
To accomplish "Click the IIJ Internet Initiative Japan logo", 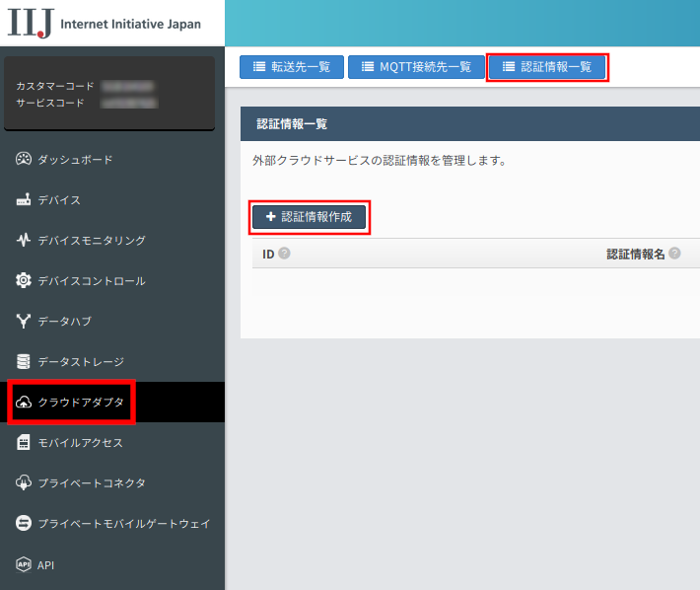I will 105,23.
